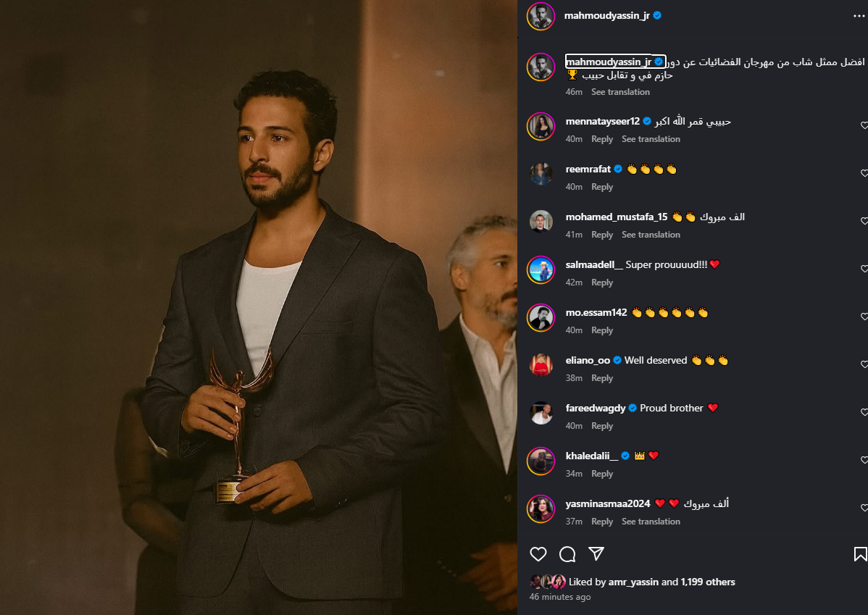Image resolution: width=868 pixels, height=615 pixels.
Task: Open mohamed_mustafa_15 username link
Action: (x=616, y=217)
